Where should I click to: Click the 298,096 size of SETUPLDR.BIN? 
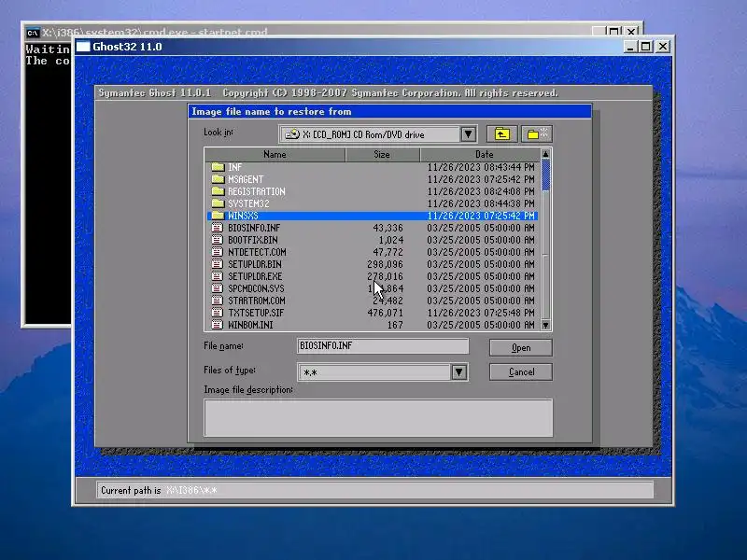coord(385,264)
